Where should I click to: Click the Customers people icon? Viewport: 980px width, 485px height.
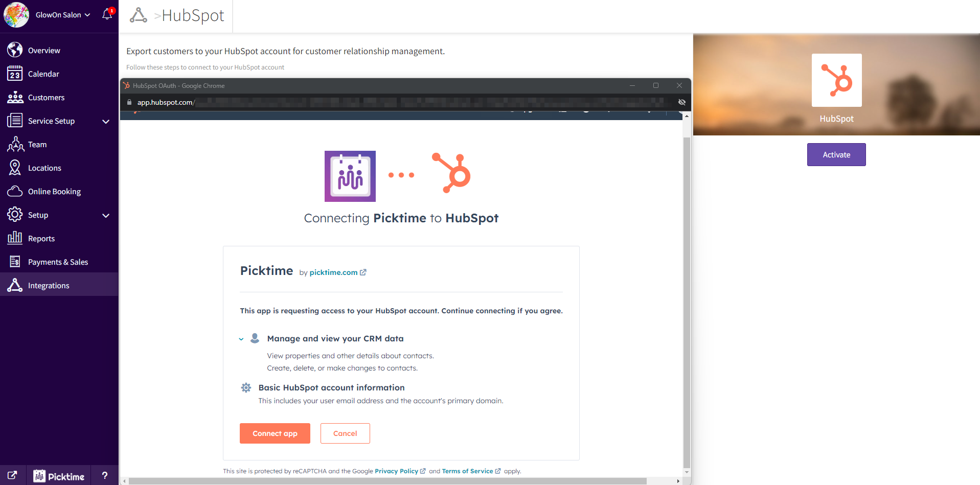(15, 98)
